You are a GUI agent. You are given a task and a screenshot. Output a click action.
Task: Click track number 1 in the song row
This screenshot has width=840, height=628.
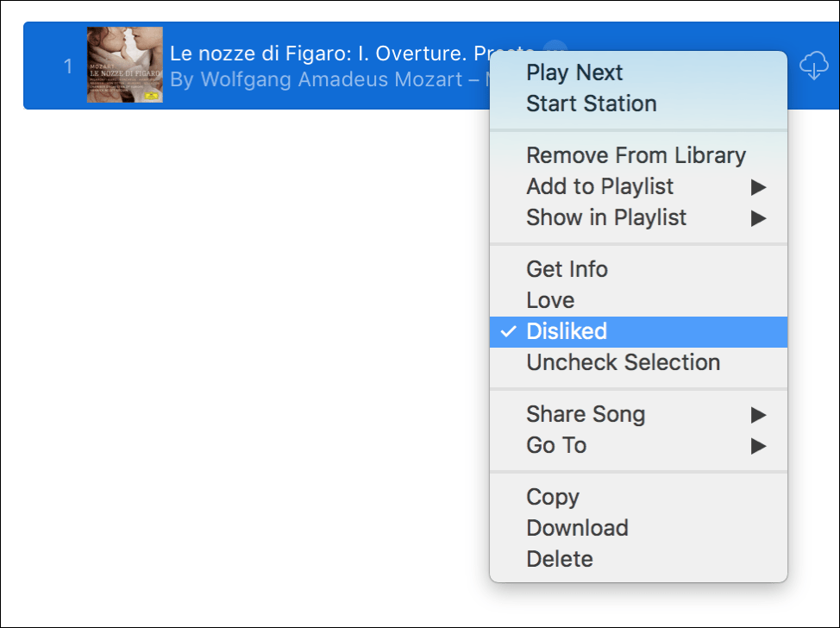click(x=68, y=66)
